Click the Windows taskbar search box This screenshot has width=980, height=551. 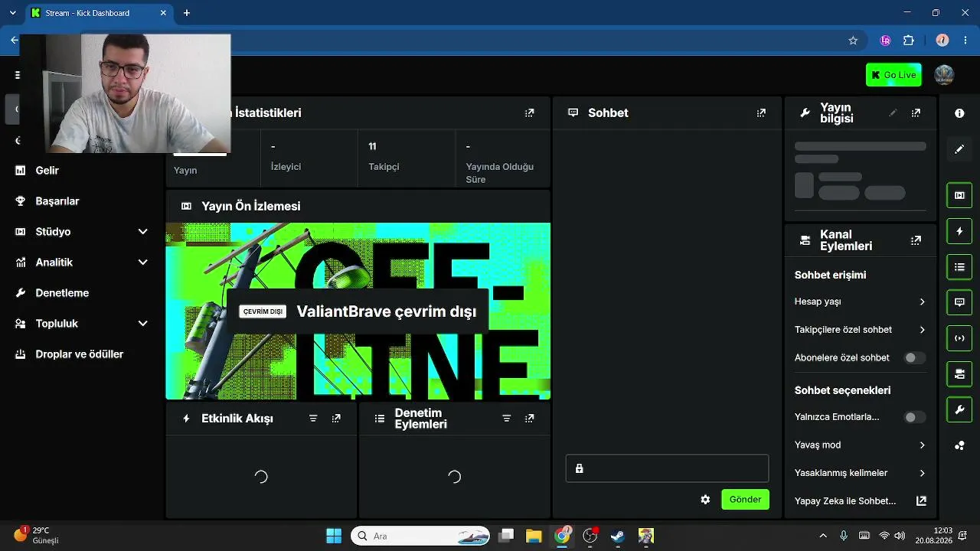pyautogui.click(x=421, y=536)
